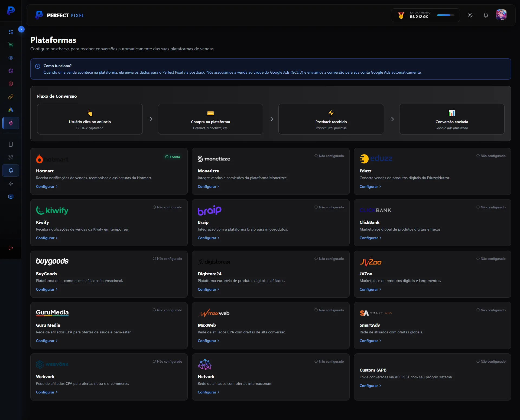Open the eye icon in sidebar
Viewport: 520px width, 420px height.
pyautogui.click(x=11, y=58)
